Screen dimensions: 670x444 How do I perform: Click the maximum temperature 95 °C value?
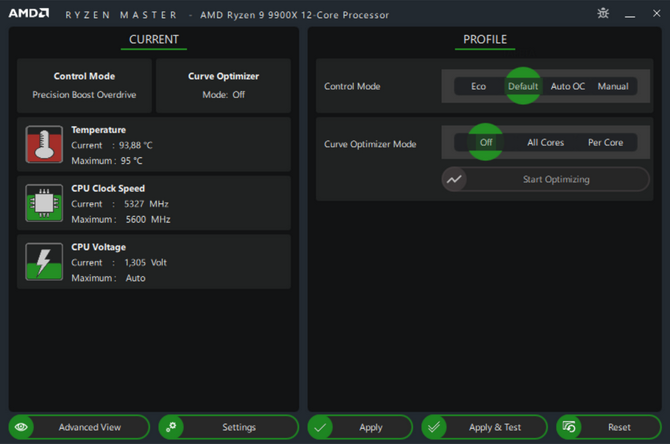(132, 161)
